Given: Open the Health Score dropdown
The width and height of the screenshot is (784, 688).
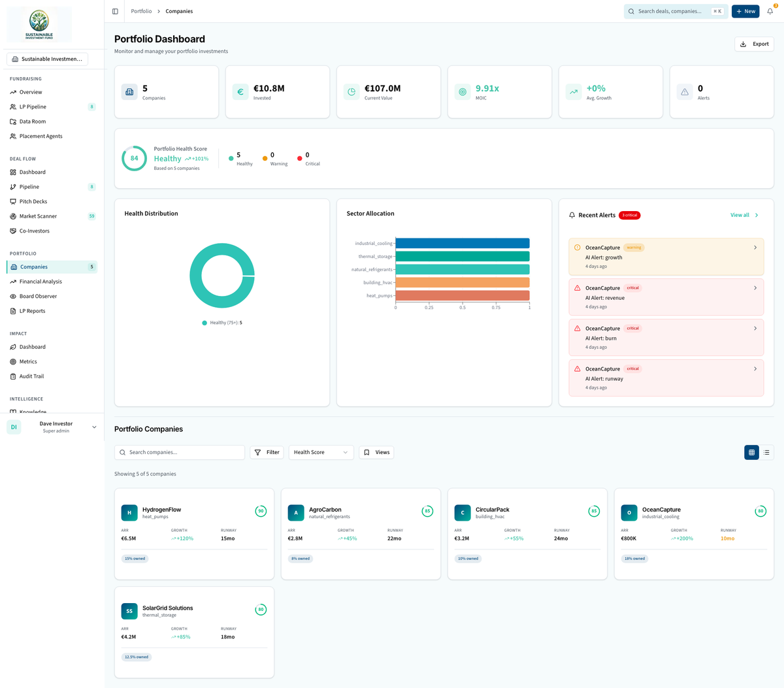Looking at the screenshot, I should [321, 452].
